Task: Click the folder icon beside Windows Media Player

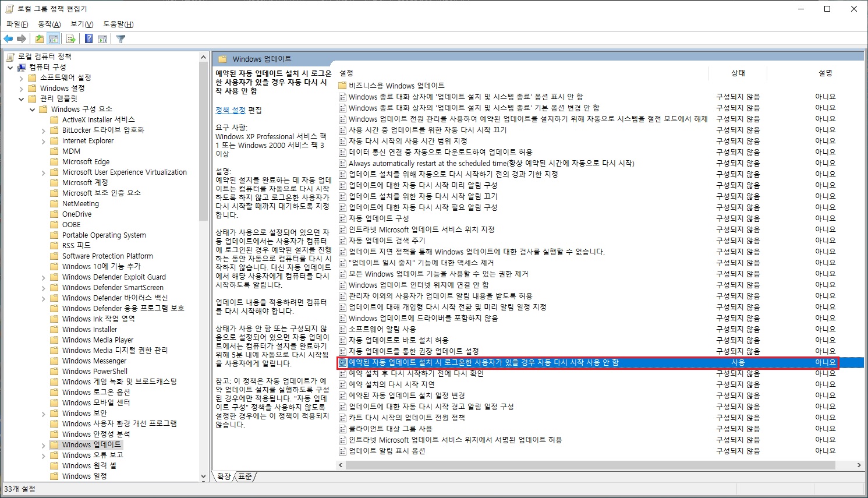Action: [54, 340]
